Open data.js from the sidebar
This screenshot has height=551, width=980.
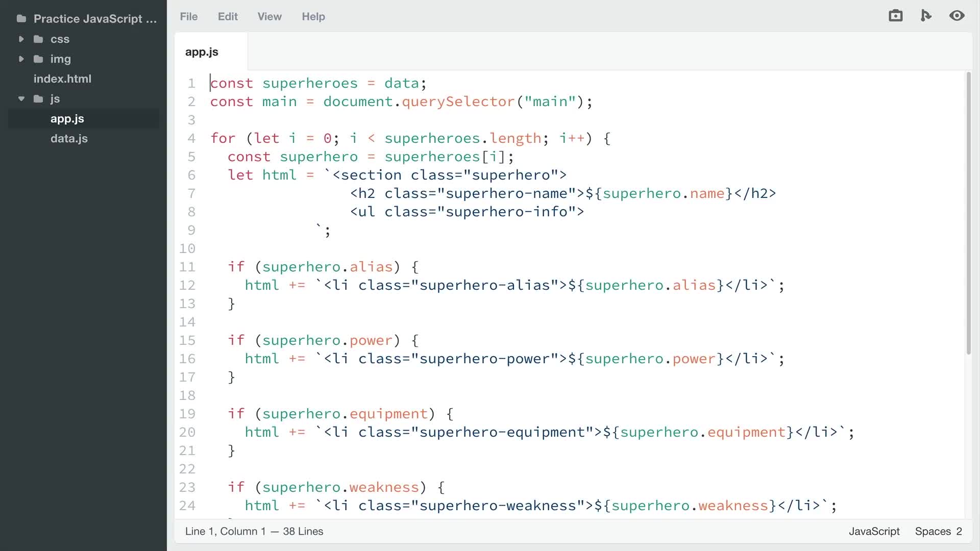pyautogui.click(x=69, y=138)
